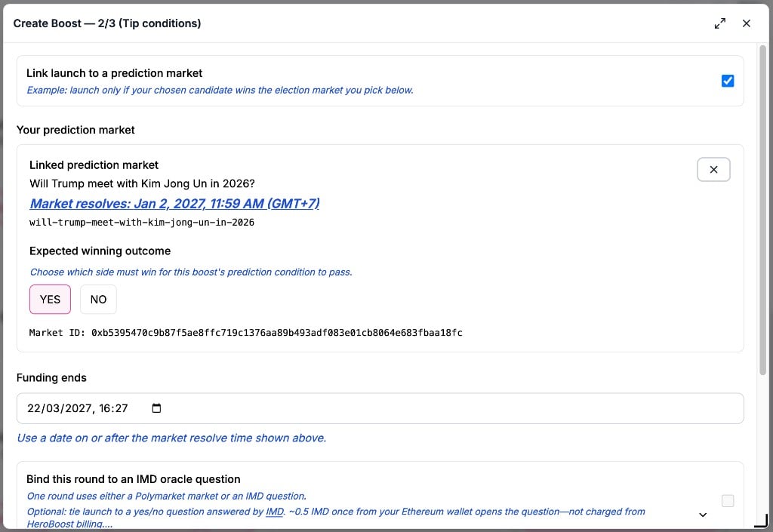Click the 'Bind this round to an IMD oracle question' heading
Viewport: 773px width, 532px height.
(133, 479)
